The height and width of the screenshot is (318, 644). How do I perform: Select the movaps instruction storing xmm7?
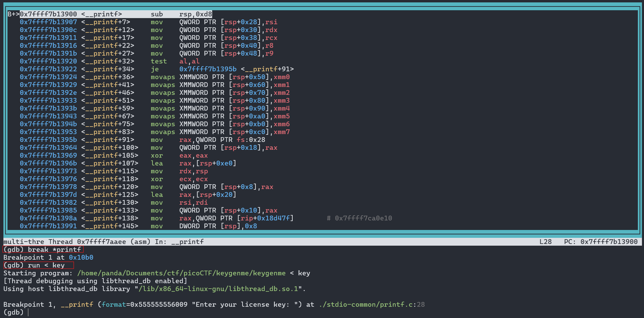[x=220, y=132]
